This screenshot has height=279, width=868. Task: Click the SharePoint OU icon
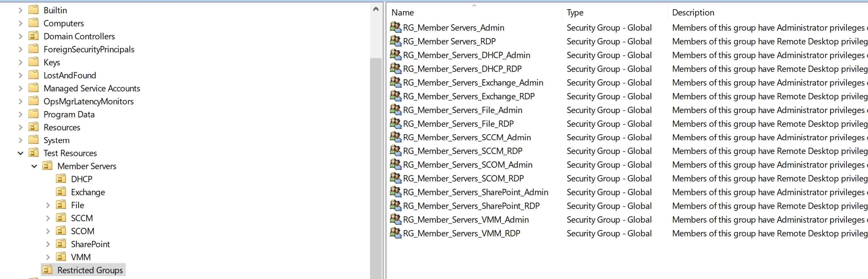tap(61, 244)
